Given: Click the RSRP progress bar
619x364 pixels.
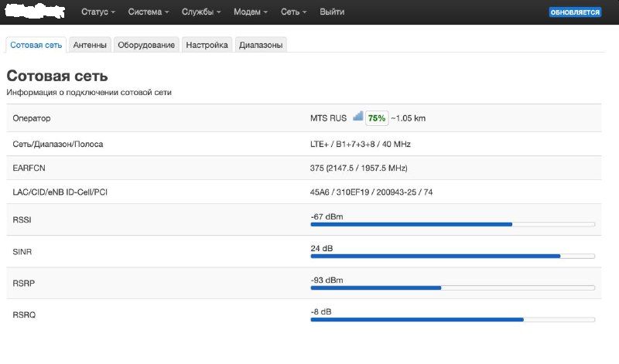Looking at the screenshot, I should 452,287.
